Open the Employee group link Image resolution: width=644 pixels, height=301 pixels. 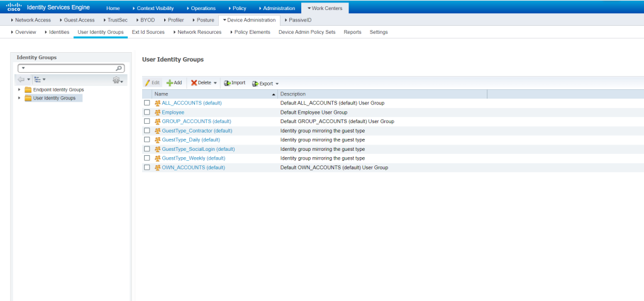pos(173,112)
